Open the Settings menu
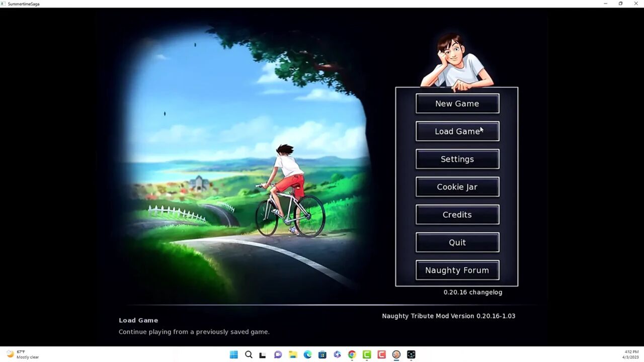The width and height of the screenshot is (644, 362). click(x=457, y=159)
